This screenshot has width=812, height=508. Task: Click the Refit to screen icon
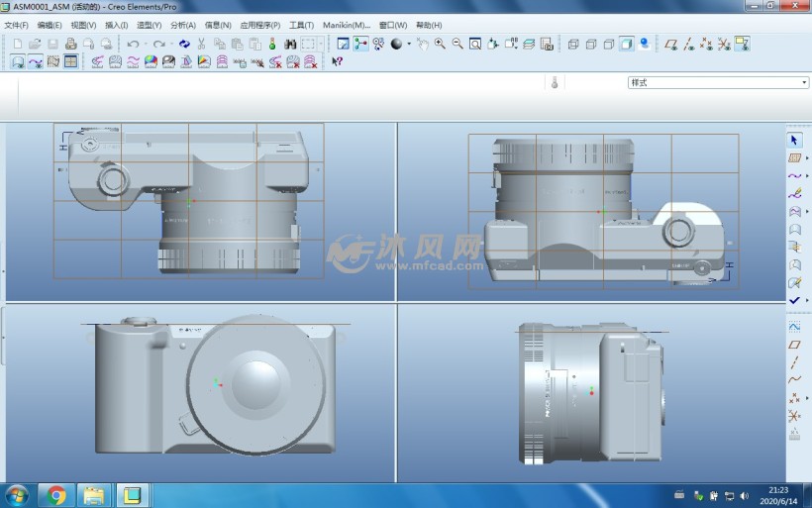(x=475, y=44)
